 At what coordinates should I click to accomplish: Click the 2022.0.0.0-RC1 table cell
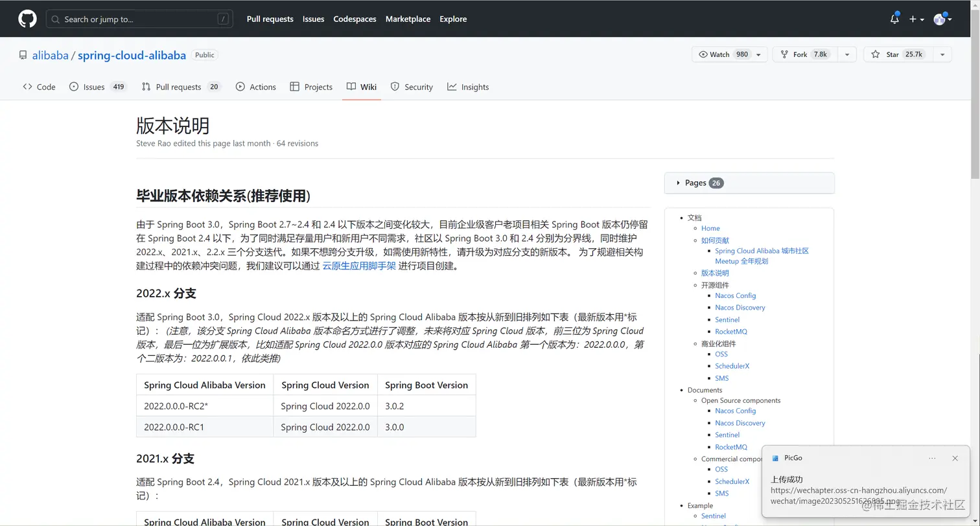coord(205,427)
